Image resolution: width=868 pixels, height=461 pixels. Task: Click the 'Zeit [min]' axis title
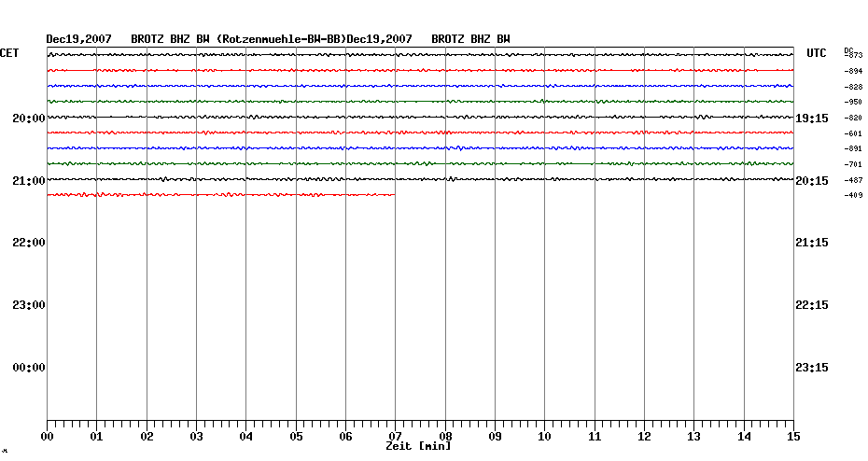[418, 446]
